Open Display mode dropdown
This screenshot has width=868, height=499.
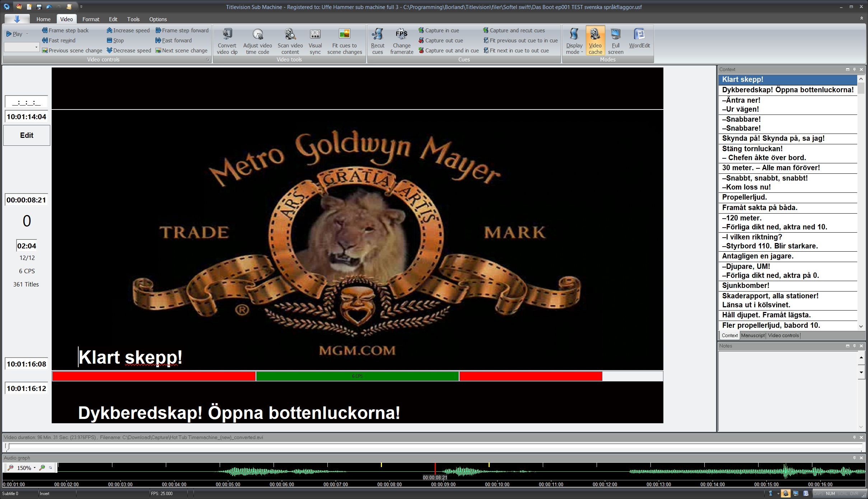pyautogui.click(x=574, y=41)
